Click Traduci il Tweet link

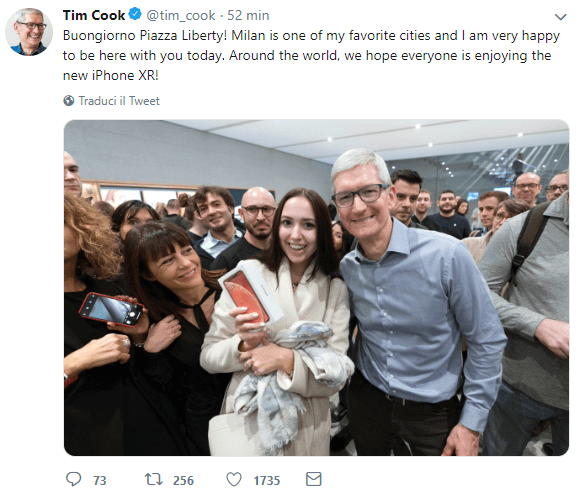(x=119, y=101)
